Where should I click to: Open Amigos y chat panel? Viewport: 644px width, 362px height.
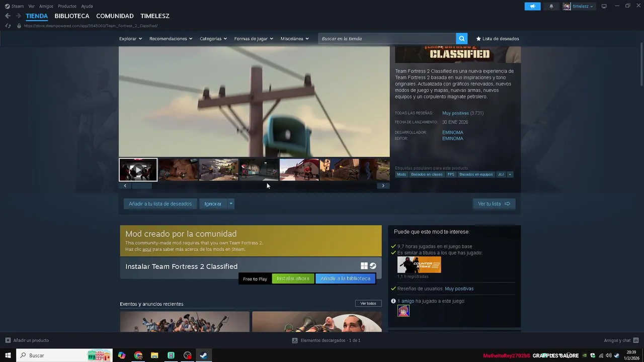point(621,340)
